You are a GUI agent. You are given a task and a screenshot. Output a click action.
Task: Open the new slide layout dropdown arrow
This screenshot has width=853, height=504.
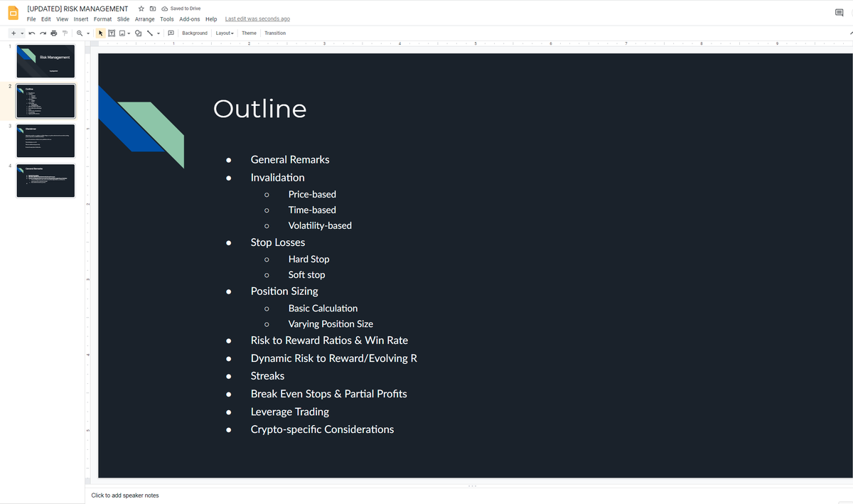(x=22, y=33)
